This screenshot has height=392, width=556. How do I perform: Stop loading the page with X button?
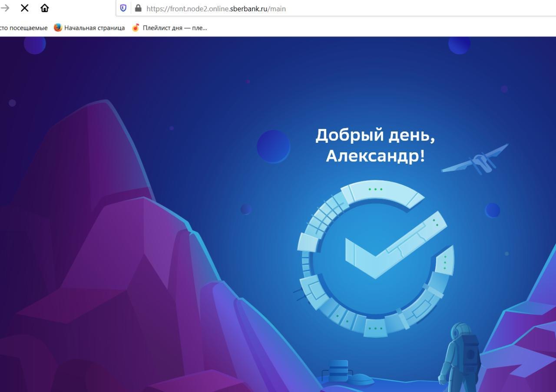[25, 8]
